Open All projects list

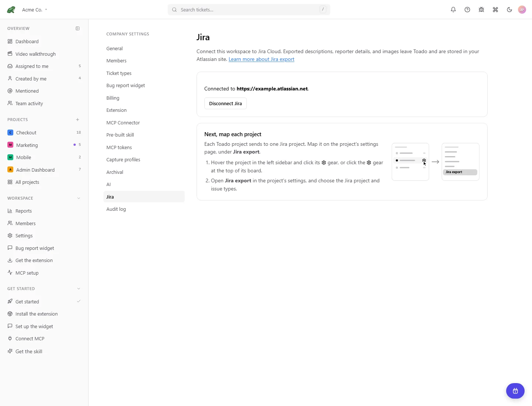coord(44,182)
